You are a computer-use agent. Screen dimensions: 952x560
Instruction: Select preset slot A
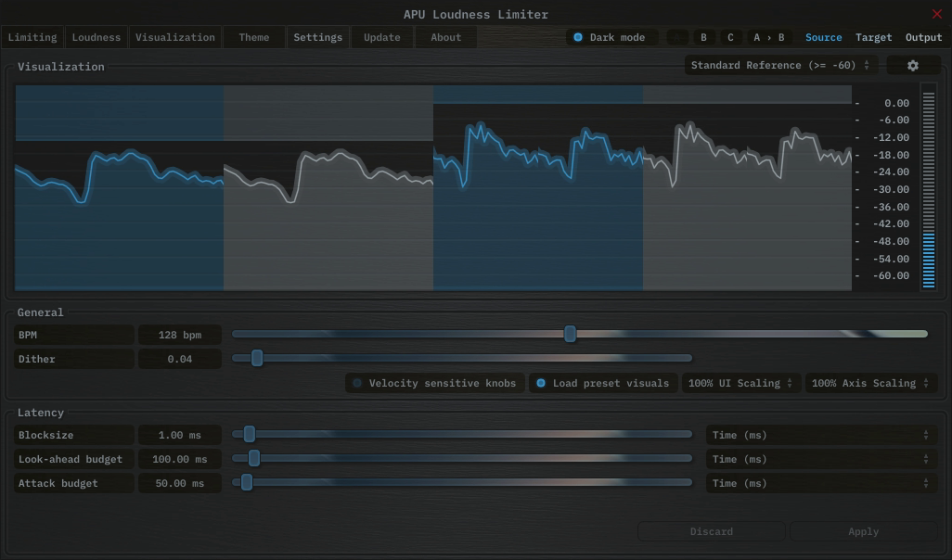(x=677, y=38)
